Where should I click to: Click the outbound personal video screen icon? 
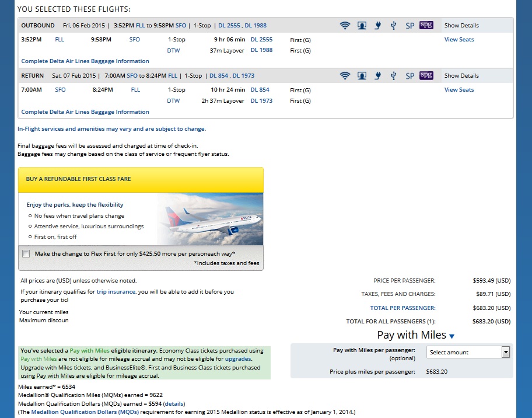tap(362, 26)
